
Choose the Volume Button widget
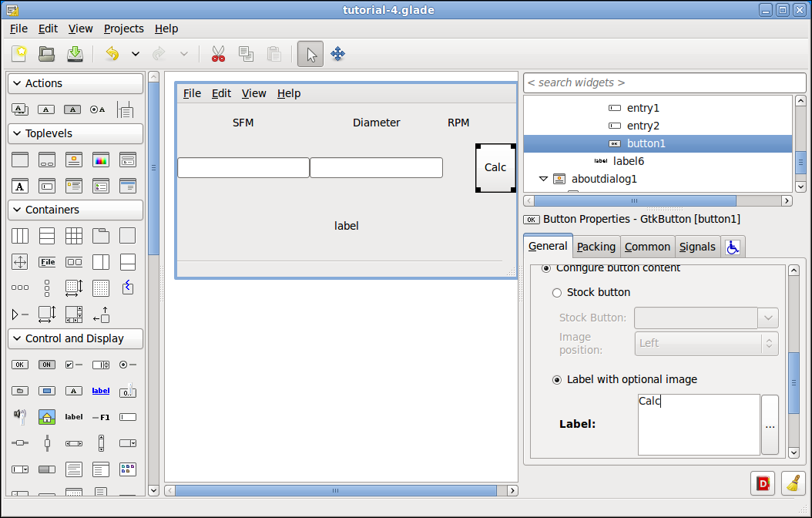coord(20,416)
